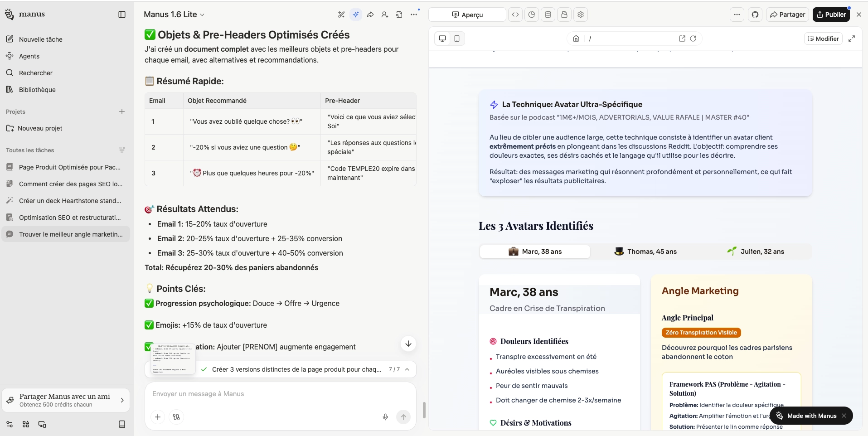Open the Manus 1.6 Lite model dropdown
This screenshot has width=868, height=436.
174,15
